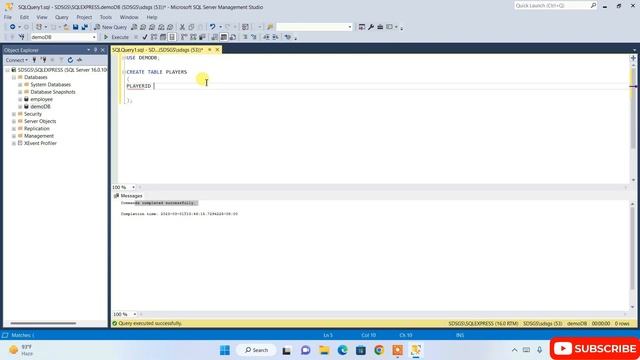Viewport: 640px width, 360px height.
Task: Open Google Chrome from the taskbar
Action: 379,350
